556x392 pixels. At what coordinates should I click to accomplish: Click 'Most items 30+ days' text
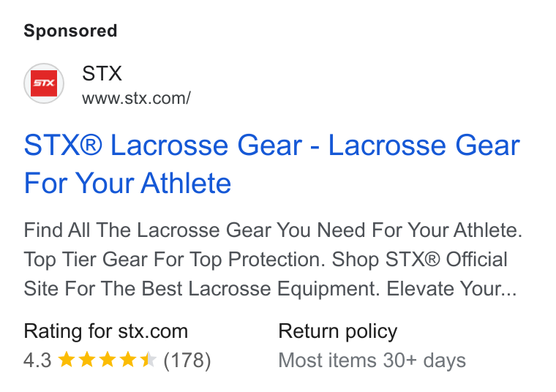(x=372, y=361)
